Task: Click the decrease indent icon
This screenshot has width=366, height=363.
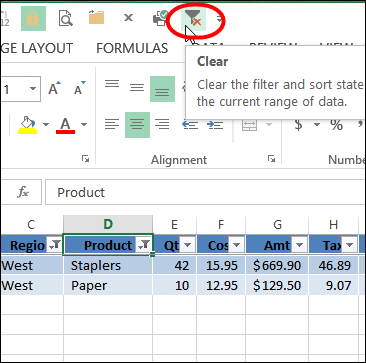Action: click(190, 125)
